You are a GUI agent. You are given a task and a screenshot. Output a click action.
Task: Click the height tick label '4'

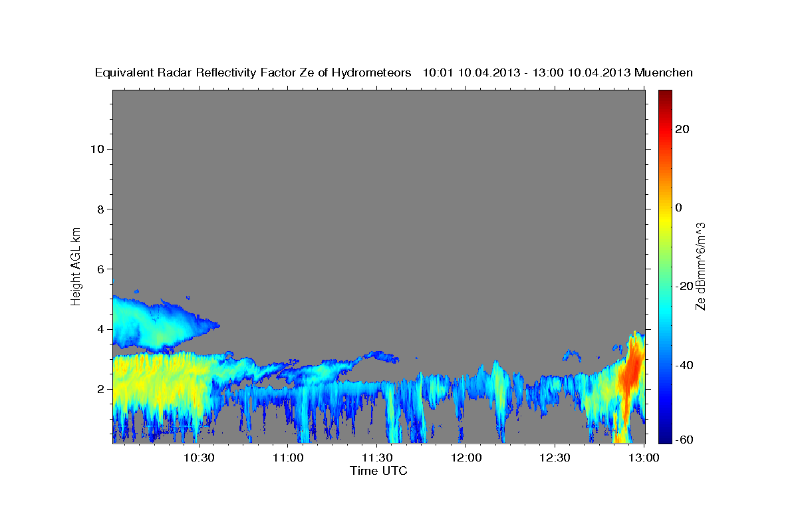tap(100, 329)
